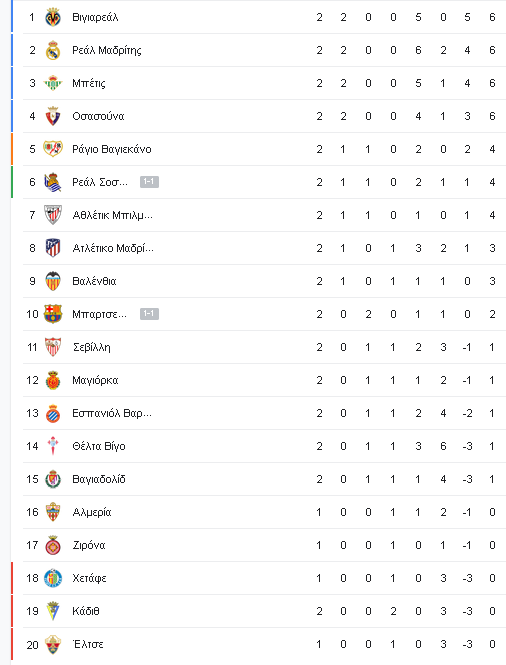Click the Osasuna (Οσασούνα) crest
The height and width of the screenshot is (665, 506).
(x=53, y=116)
